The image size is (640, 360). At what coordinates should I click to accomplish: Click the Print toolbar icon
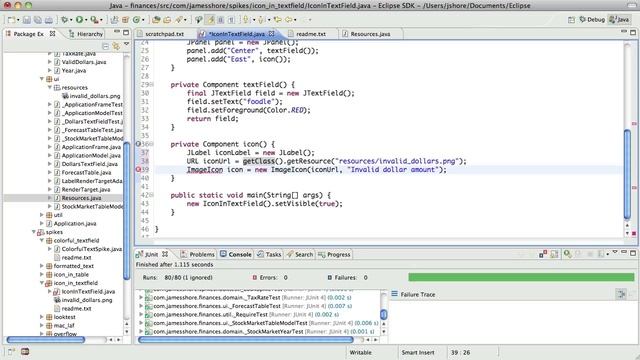[49, 20]
